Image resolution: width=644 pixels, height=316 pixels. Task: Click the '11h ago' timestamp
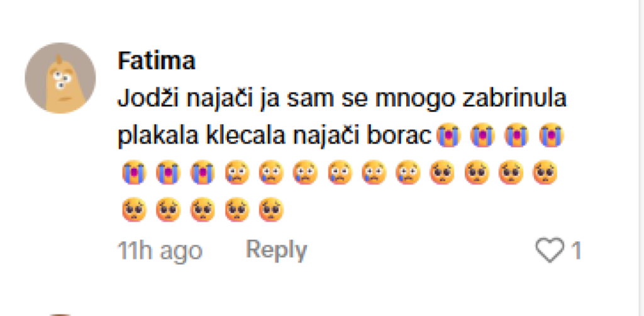pyautogui.click(x=160, y=251)
